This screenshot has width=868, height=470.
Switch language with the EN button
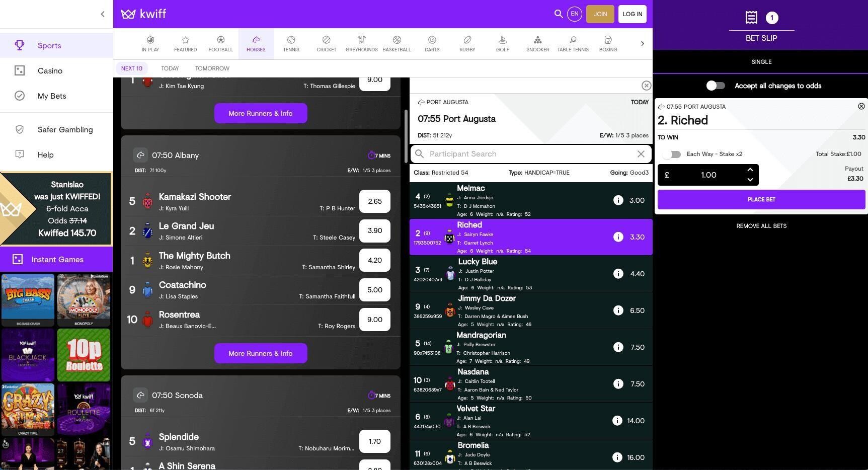(x=574, y=14)
